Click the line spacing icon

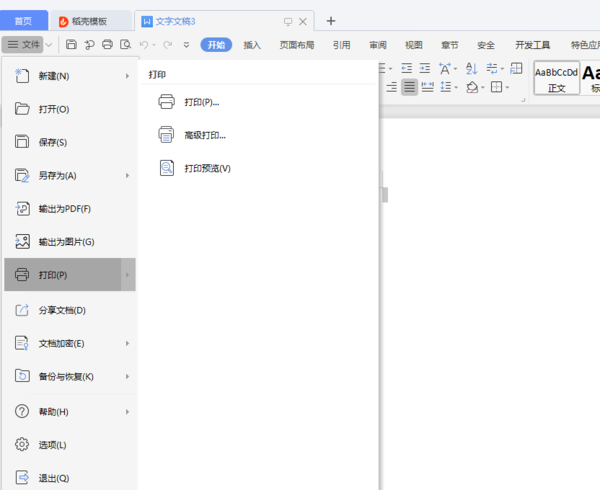[445, 87]
